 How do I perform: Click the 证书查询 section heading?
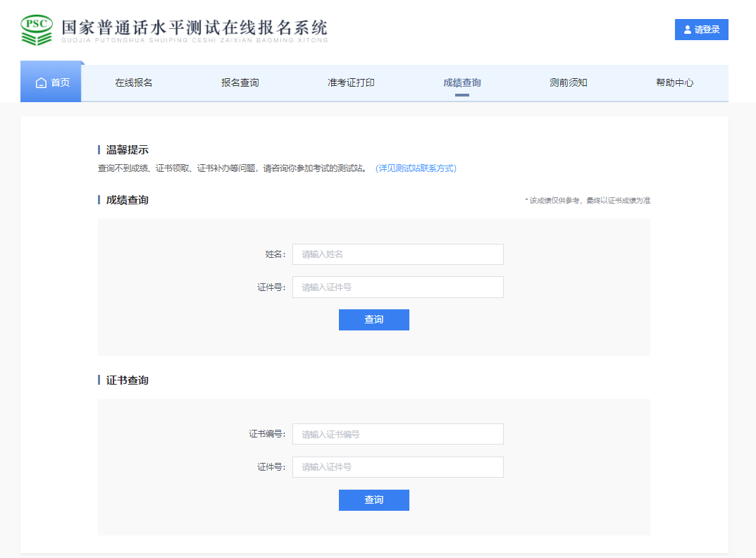click(127, 380)
